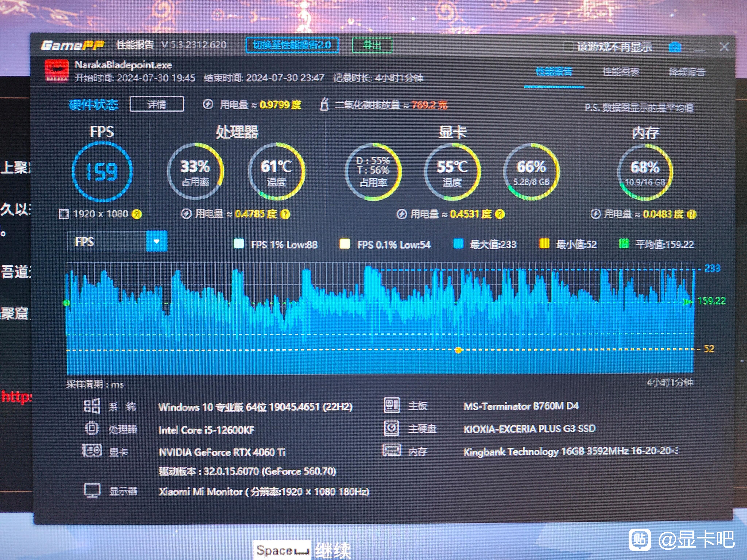This screenshot has height=560, width=747.
Task: Click the CPU power meter icon
Action: tap(186, 214)
